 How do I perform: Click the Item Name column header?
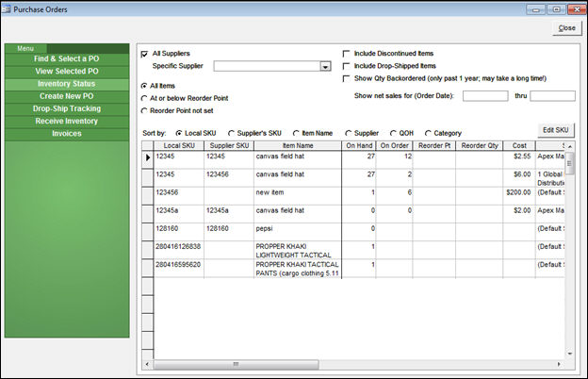point(298,146)
